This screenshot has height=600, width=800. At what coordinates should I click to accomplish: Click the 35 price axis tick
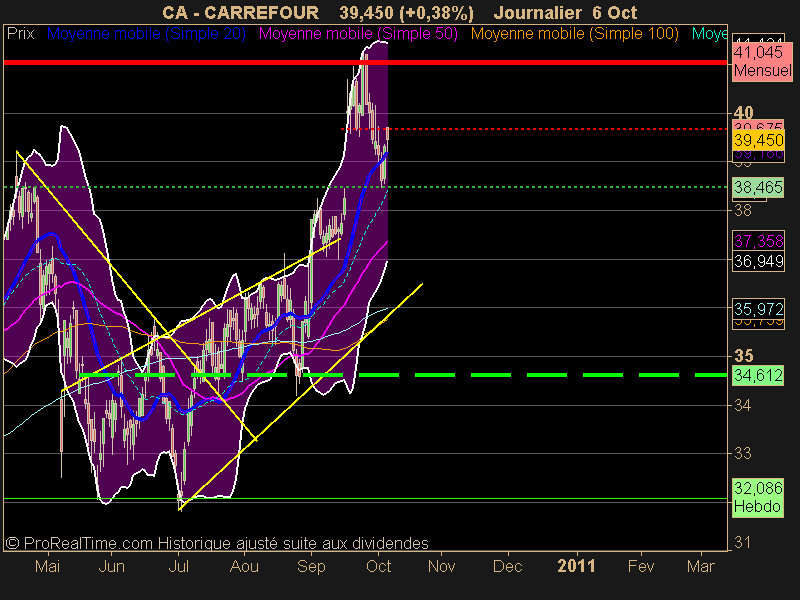point(743,356)
